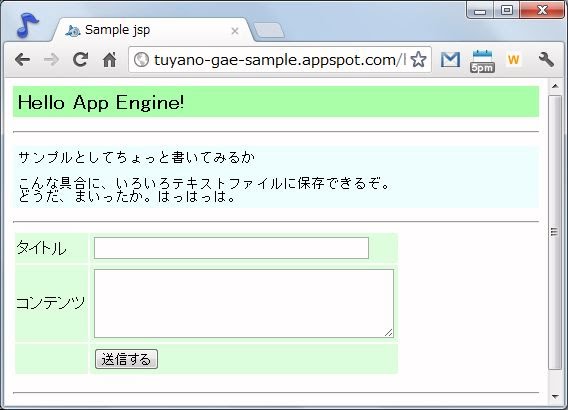Click text line どうだ、まいったか。
The image size is (568, 410).
coord(127,197)
